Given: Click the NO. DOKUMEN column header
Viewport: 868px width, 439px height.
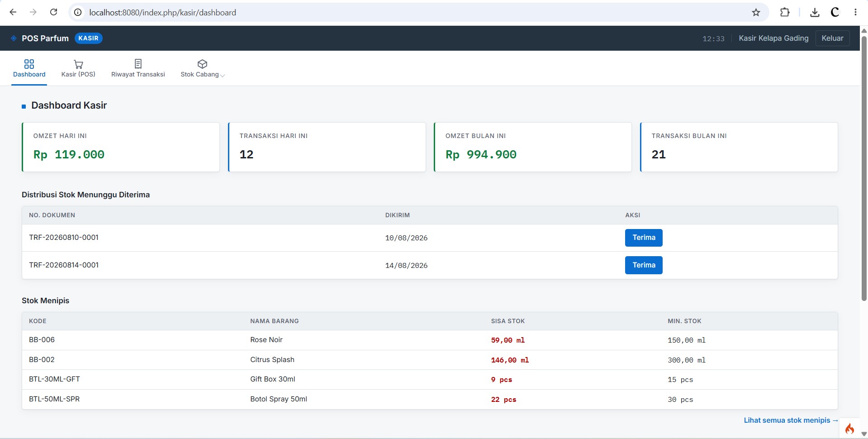Looking at the screenshot, I should pyautogui.click(x=52, y=215).
